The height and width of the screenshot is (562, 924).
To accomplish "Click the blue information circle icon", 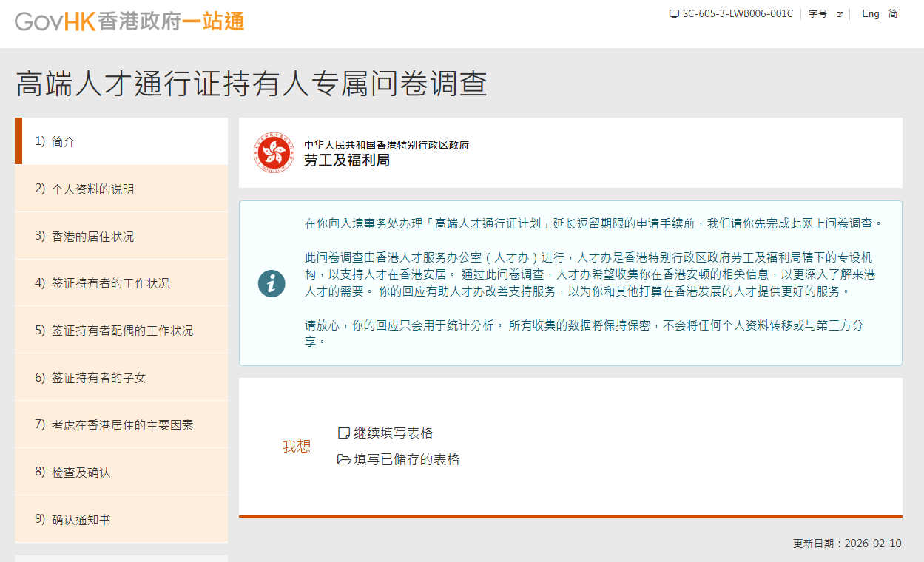I will pos(271,283).
